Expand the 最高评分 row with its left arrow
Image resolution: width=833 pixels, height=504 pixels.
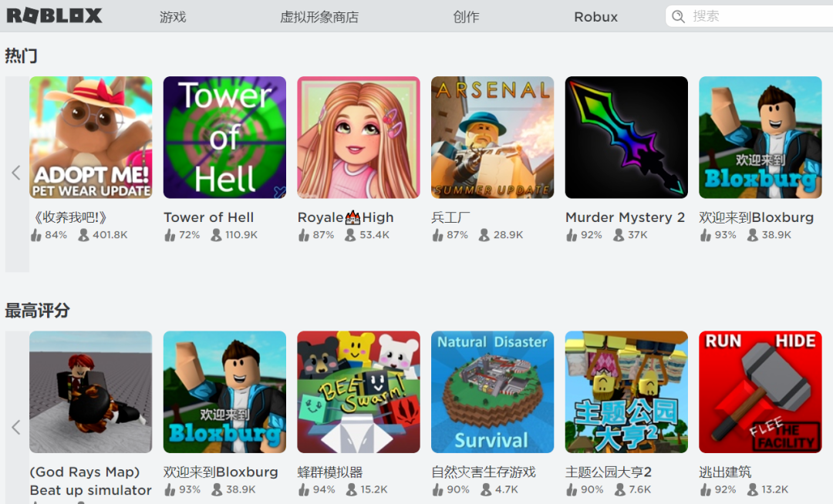tap(17, 428)
